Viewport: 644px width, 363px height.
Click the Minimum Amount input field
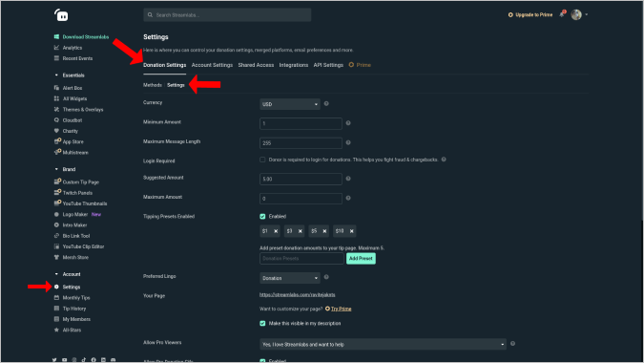pyautogui.click(x=301, y=123)
